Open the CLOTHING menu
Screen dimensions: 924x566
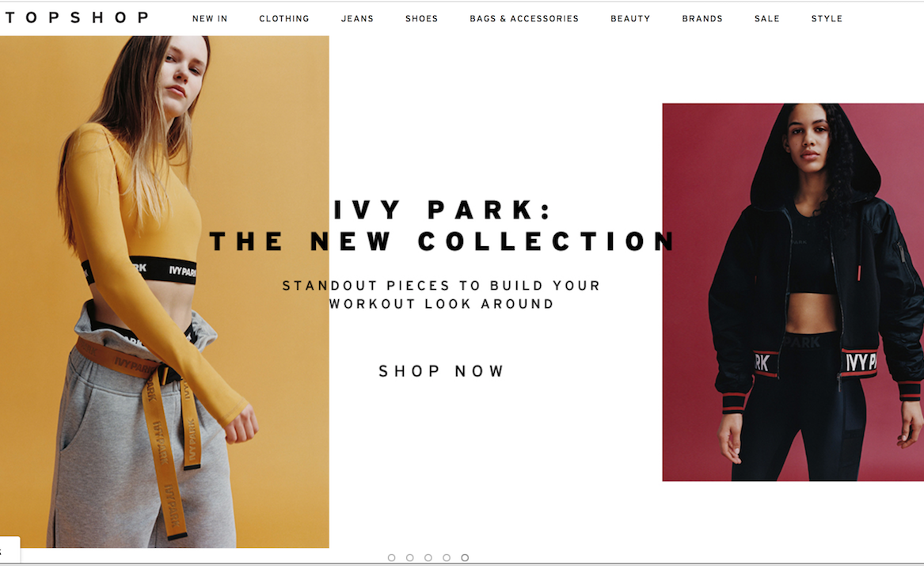tap(284, 19)
